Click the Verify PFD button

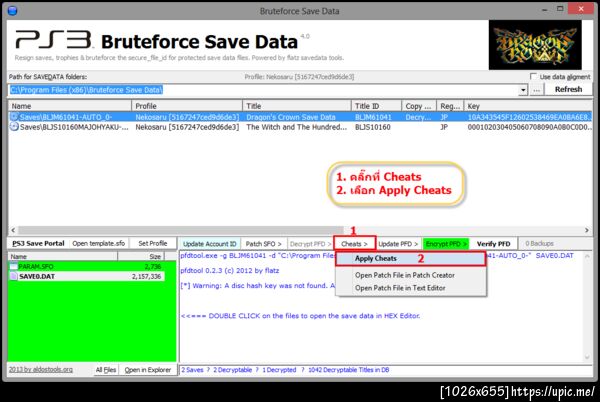coord(493,244)
